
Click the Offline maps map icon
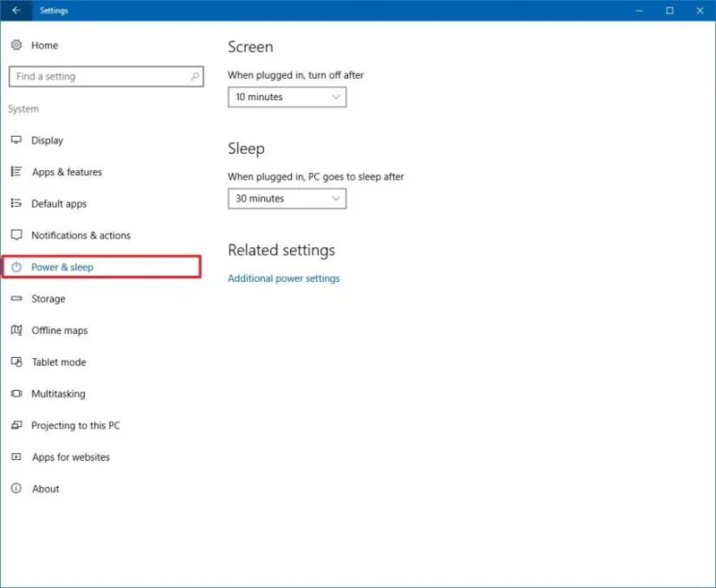(x=16, y=329)
